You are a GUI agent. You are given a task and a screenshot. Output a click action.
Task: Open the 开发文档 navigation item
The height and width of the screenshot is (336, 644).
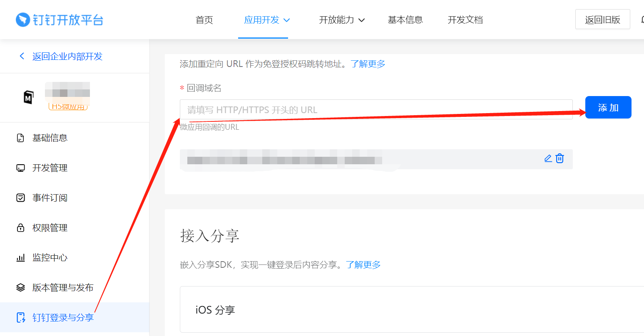465,20
